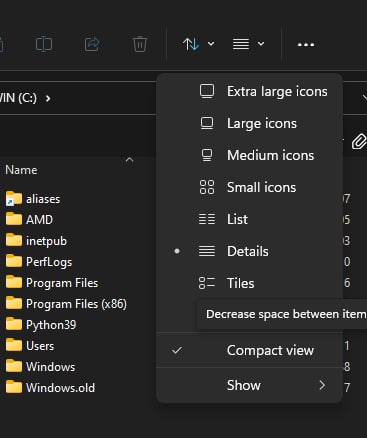Open the View layout options button
The image size is (367, 438).
click(248, 44)
